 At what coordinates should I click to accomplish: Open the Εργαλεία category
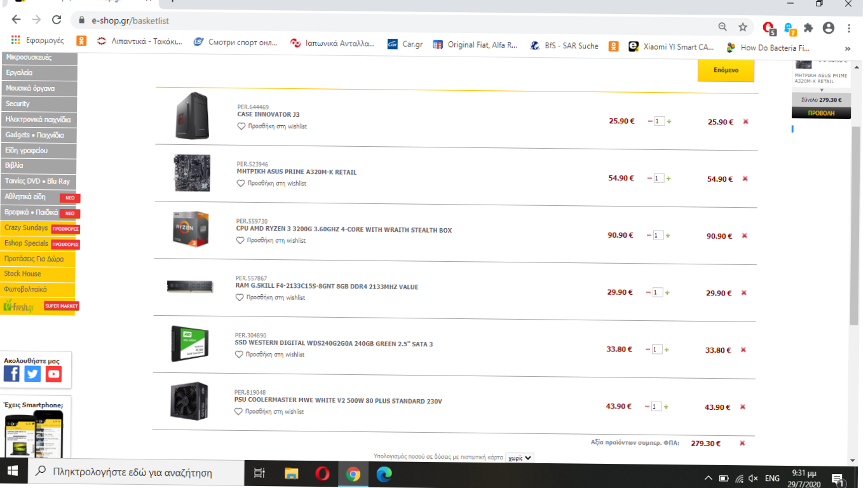(39, 73)
